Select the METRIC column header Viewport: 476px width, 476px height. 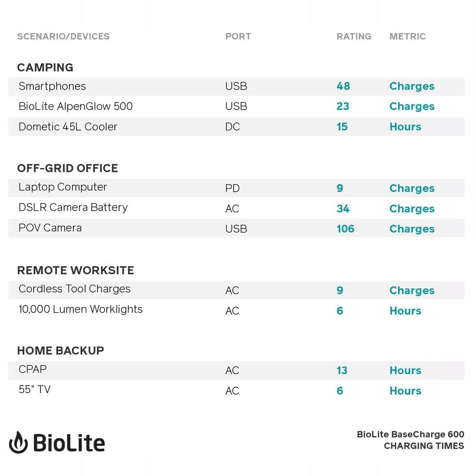407,36
